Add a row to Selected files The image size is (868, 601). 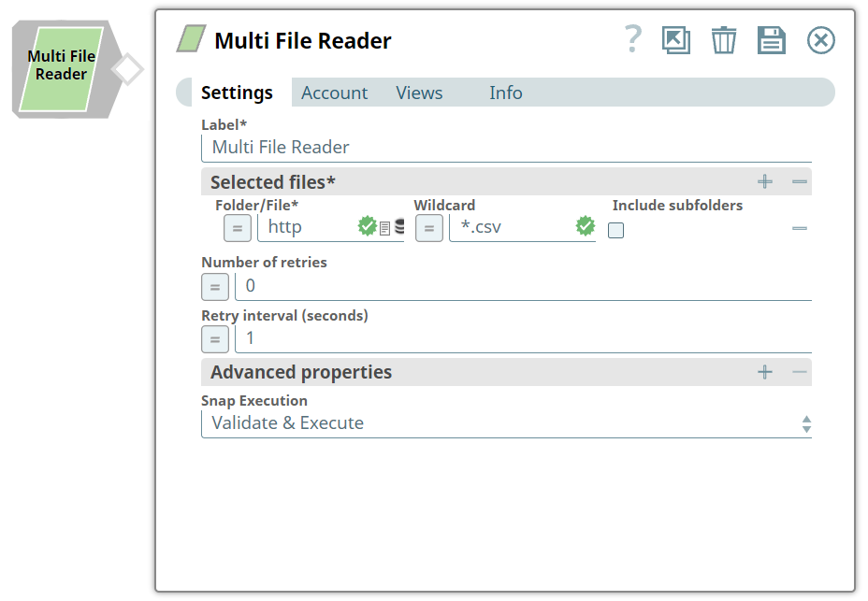[765, 181]
